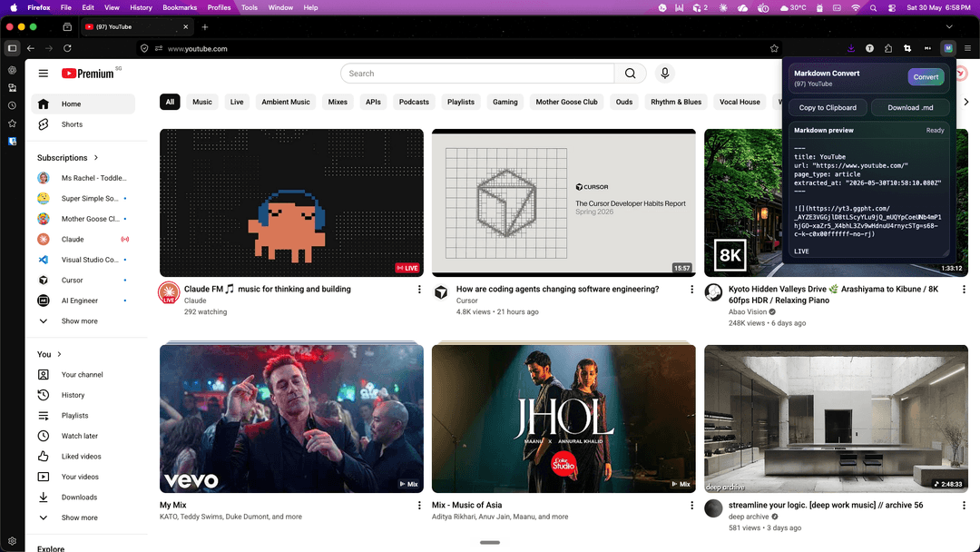Open more options for Kyoto Hidden Valleys video

point(964,290)
